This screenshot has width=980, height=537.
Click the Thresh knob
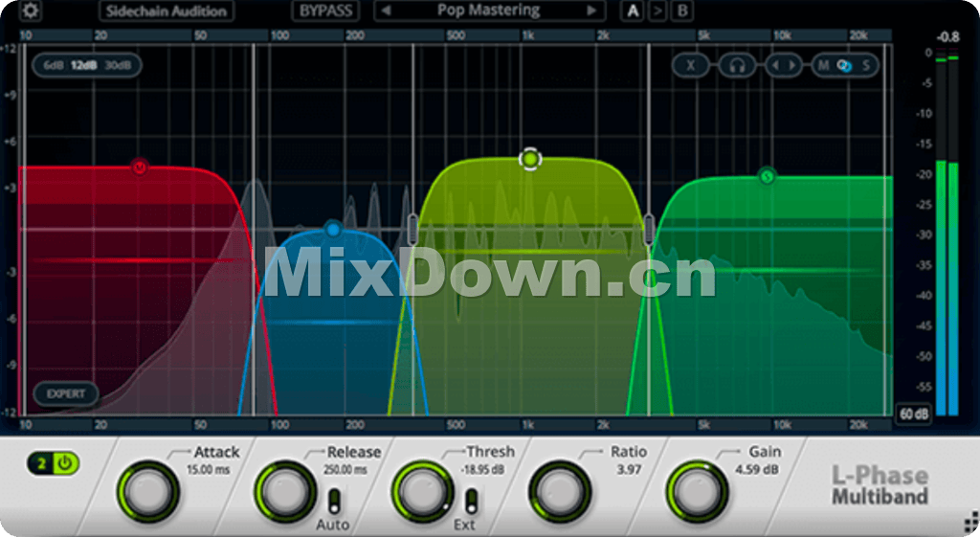pyautogui.click(x=422, y=492)
